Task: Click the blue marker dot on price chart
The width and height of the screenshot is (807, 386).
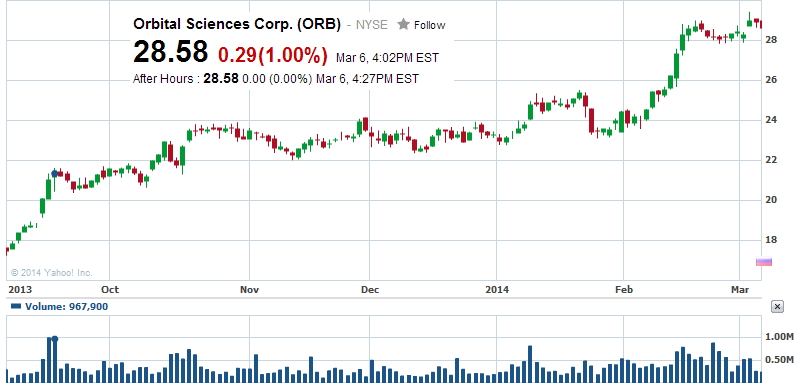Action: (x=55, y=173)
